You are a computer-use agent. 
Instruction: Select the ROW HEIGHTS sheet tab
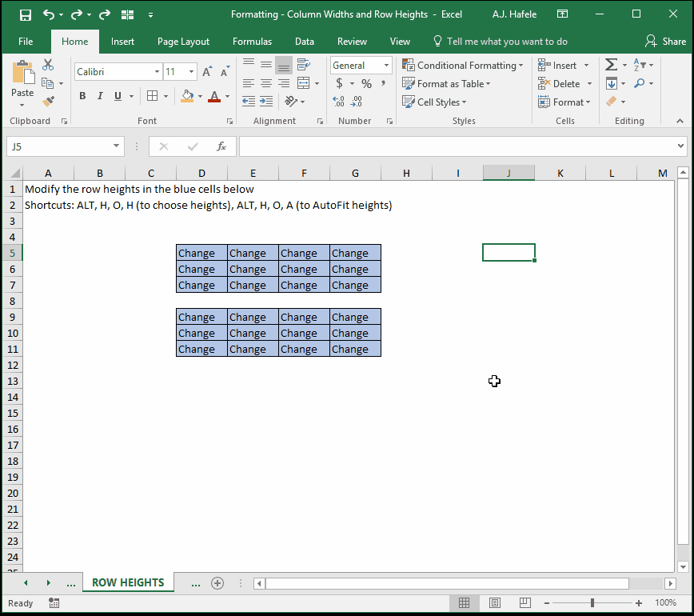click(x=128, y=582)
